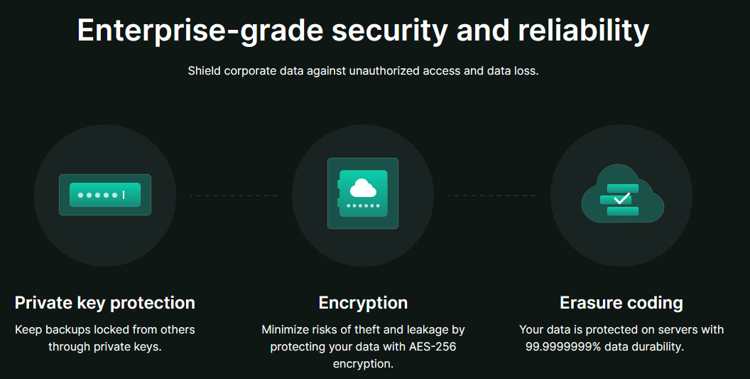Viewport: 750px width, 379px height.
Task: Click the password field icon for private key
Action: [x=105, y=195]
